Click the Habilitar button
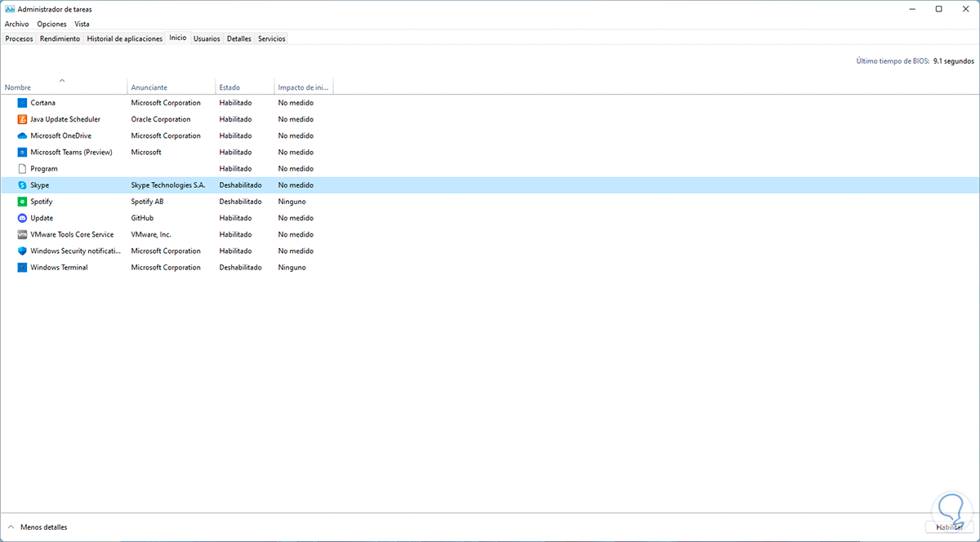The image size is (980, 542). click(949, 527)
